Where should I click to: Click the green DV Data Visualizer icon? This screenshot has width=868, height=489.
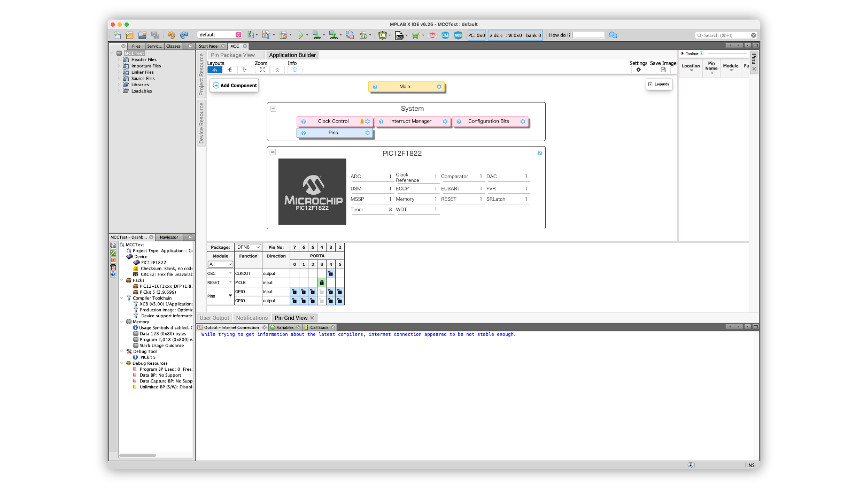[x=382, y=35]
